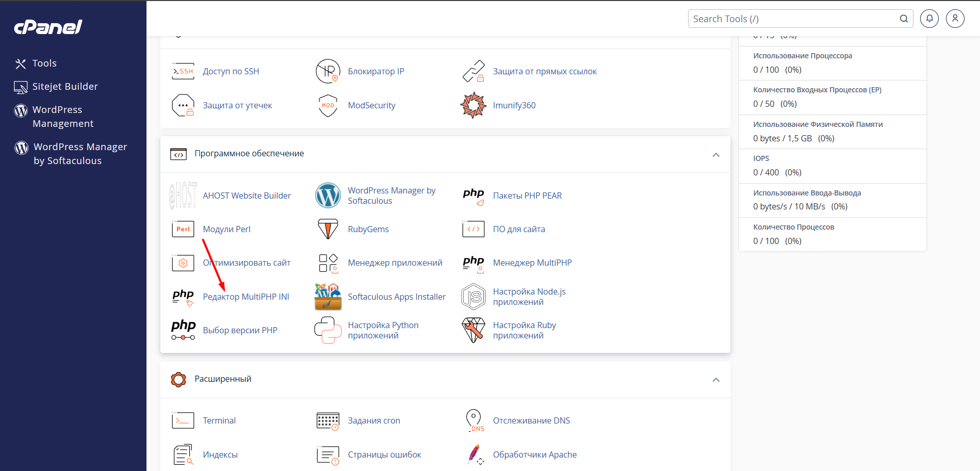Click the Apache Handlers feather icon
This screenshot has height=471, width=980.
475,454
